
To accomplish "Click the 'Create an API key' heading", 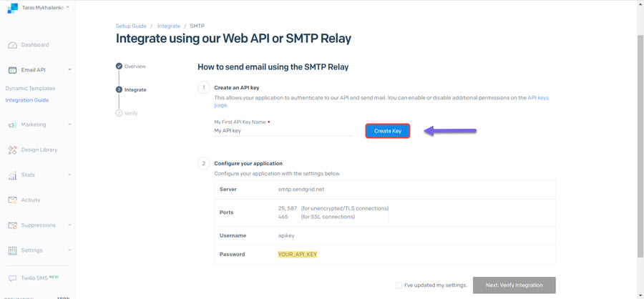I will (237, 87).
